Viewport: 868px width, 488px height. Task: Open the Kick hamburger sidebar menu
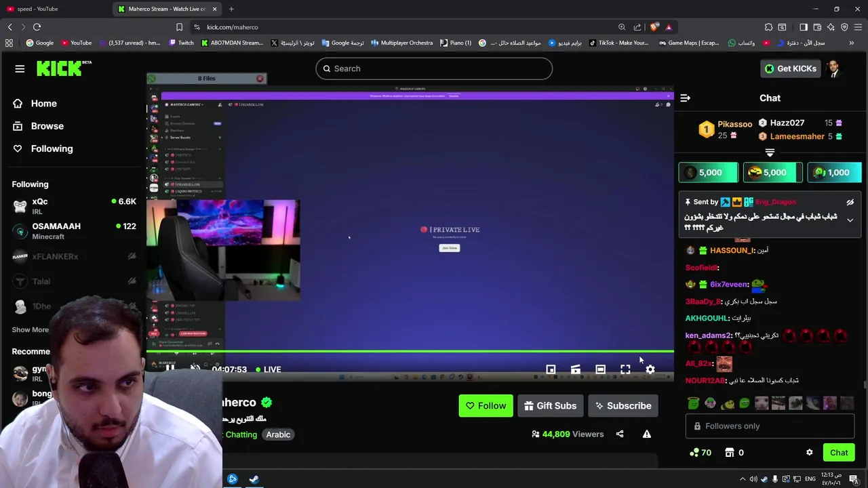tap(20, 68)
